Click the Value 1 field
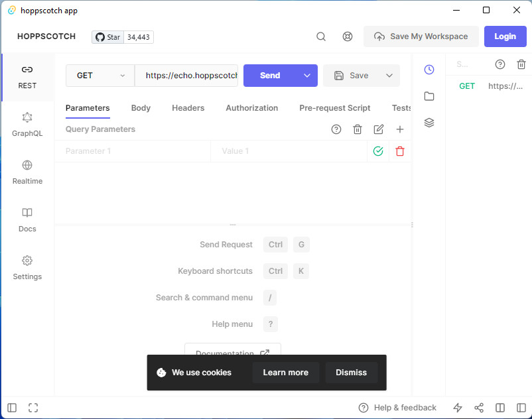The width and height of the screenshot is (532, 419). 289,151
